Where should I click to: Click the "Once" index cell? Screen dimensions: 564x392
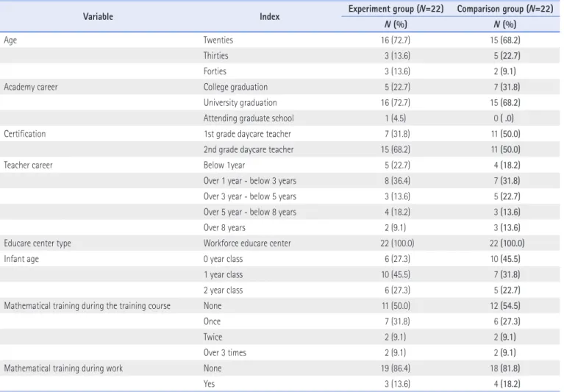(212, 321)
